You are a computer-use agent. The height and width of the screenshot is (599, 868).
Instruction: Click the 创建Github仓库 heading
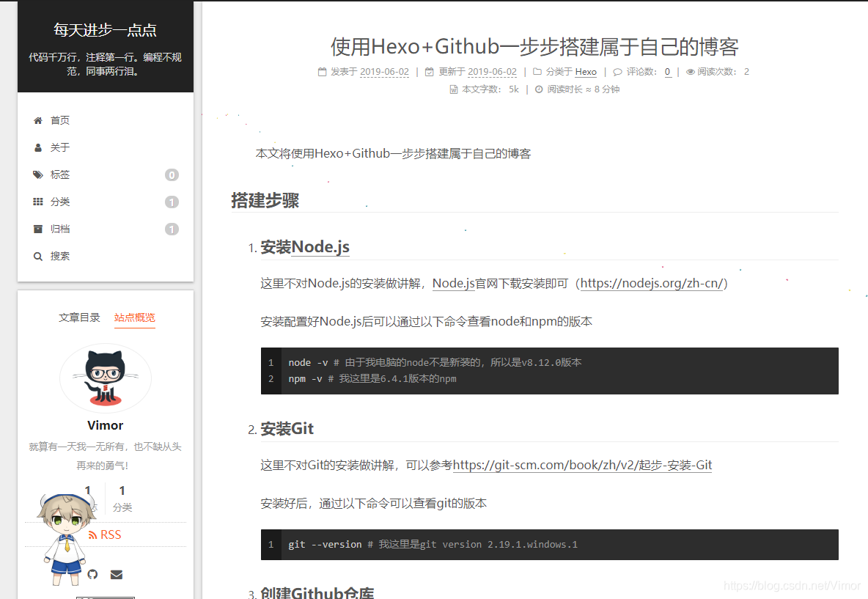317,593
